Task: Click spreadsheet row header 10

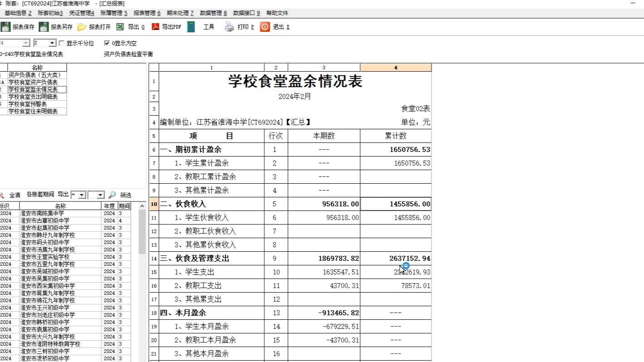Action: point(154,204)
